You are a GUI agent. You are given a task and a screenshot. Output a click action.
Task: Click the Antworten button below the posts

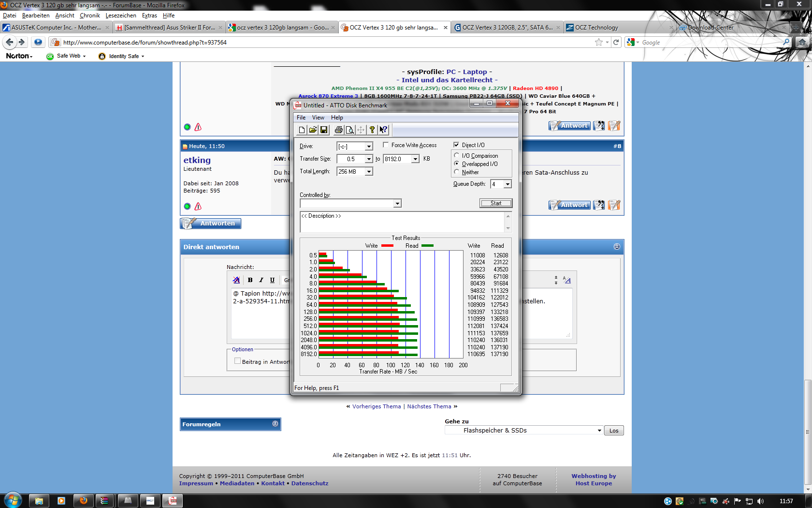pyautogui.click(x=211, y=223)
